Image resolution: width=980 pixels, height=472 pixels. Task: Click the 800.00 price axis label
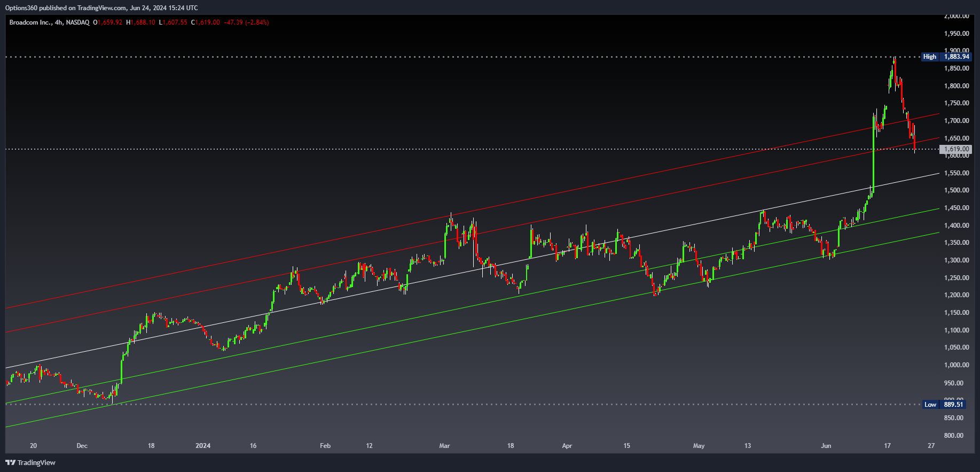pyautogui.click(x=954, y=436)
